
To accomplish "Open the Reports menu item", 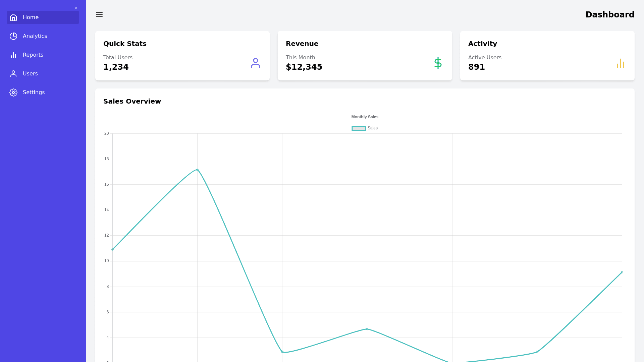I will tap(33, 55).
